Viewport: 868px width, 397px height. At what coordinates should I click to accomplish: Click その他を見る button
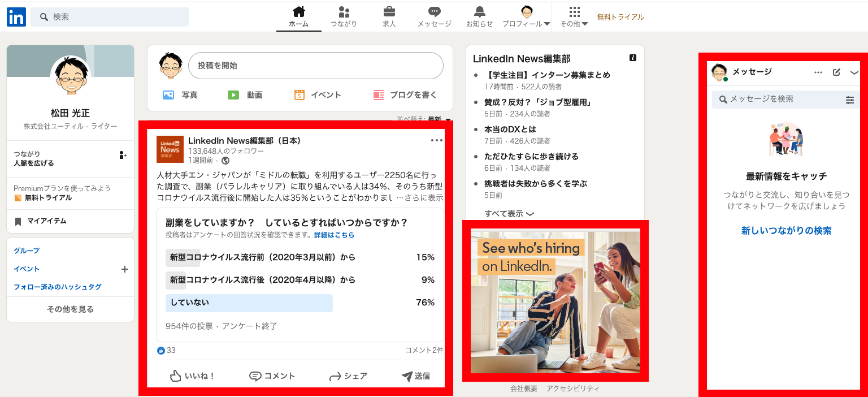click(70, 309)
